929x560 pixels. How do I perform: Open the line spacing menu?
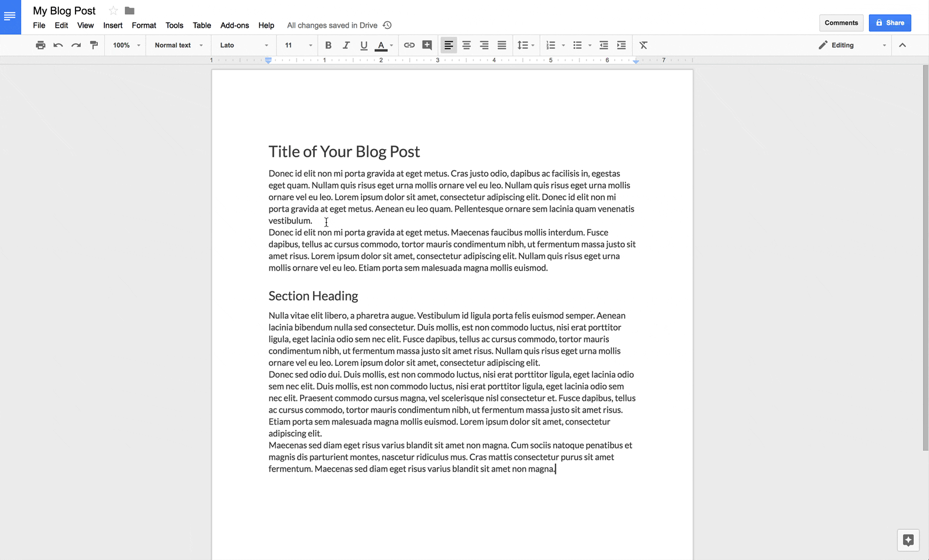click(x=525, y=45)
